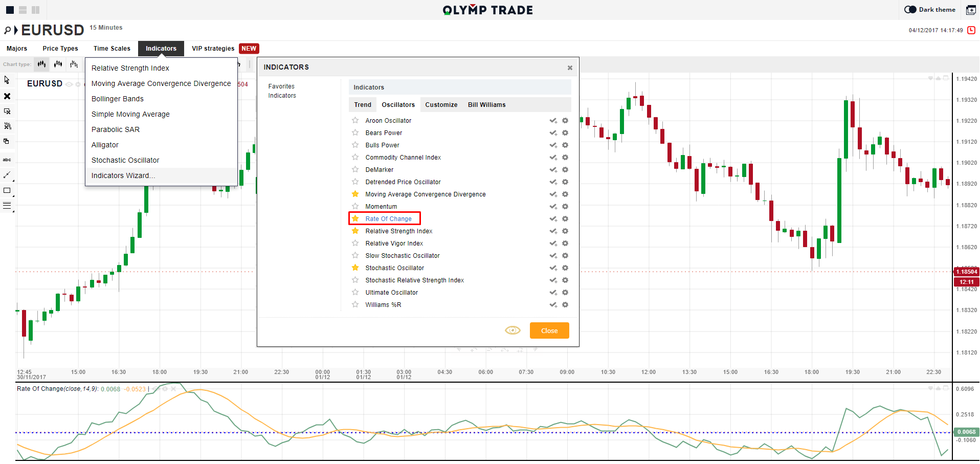Open the symbol search magnifier
This screenshot has width=980, height=464.
point(8,31)
